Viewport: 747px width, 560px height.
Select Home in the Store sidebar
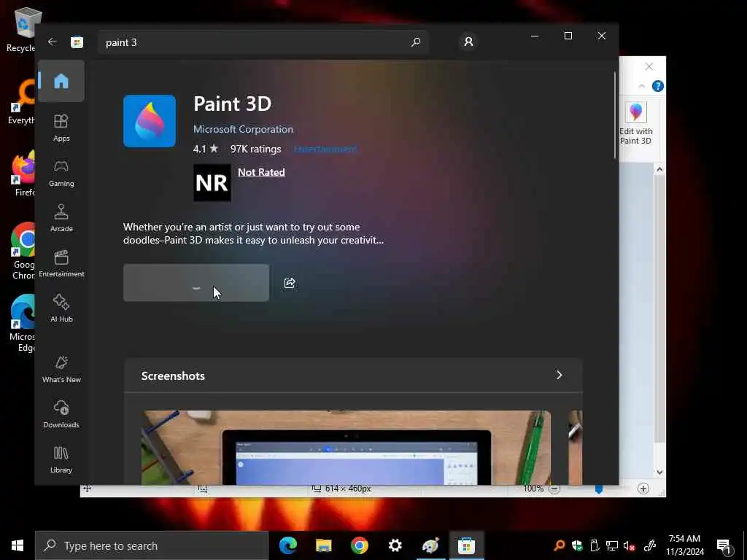pos(61,81)
